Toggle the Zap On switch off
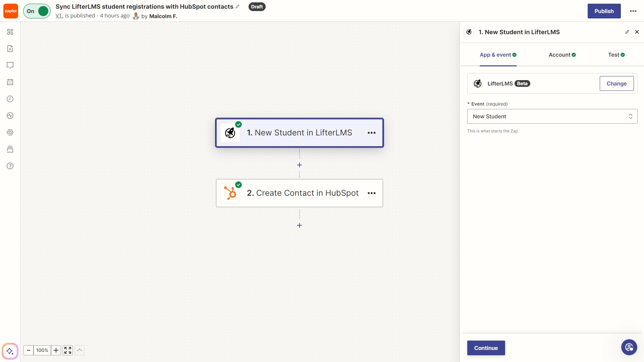Viewport: 644px width, 362px height. [x=37, y=11]
